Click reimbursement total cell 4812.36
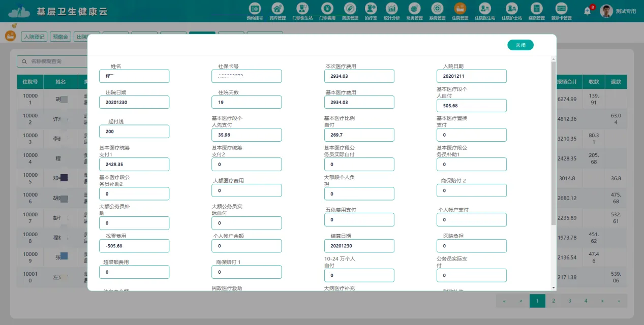 [x=567, y=119]
